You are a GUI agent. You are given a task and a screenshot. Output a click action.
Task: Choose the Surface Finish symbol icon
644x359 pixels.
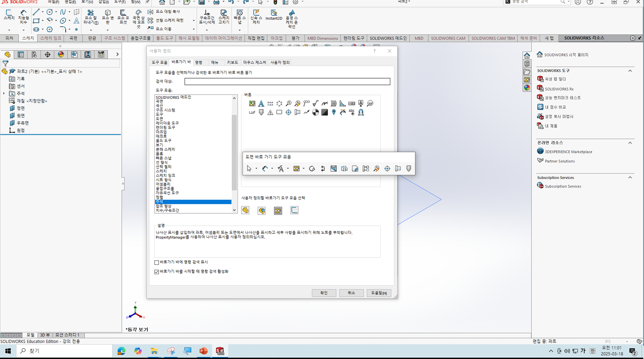point(316,103)
